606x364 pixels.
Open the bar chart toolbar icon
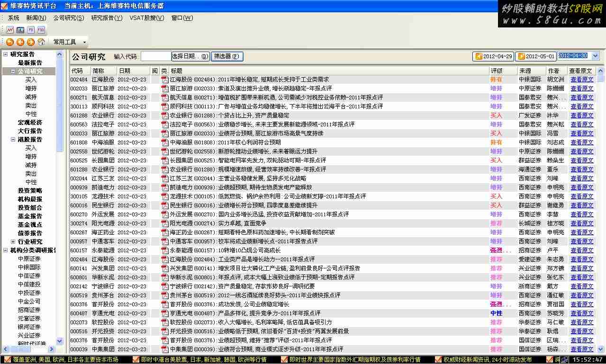[x=20, y=29]
